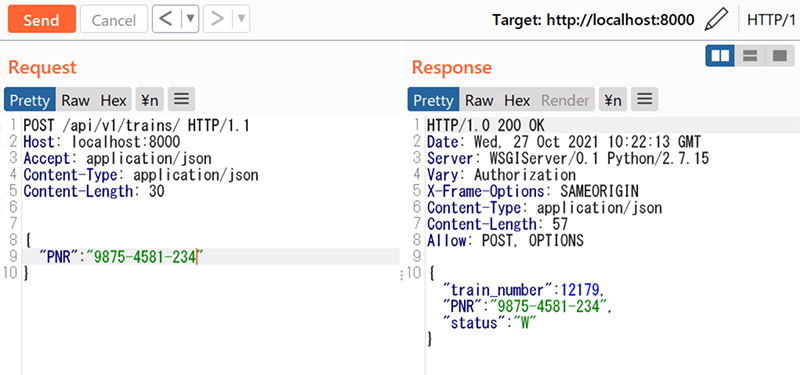The height and width of the screenshot is (375, 800).
Task: Click the PNR value in request body
Action: pos(145,257)
